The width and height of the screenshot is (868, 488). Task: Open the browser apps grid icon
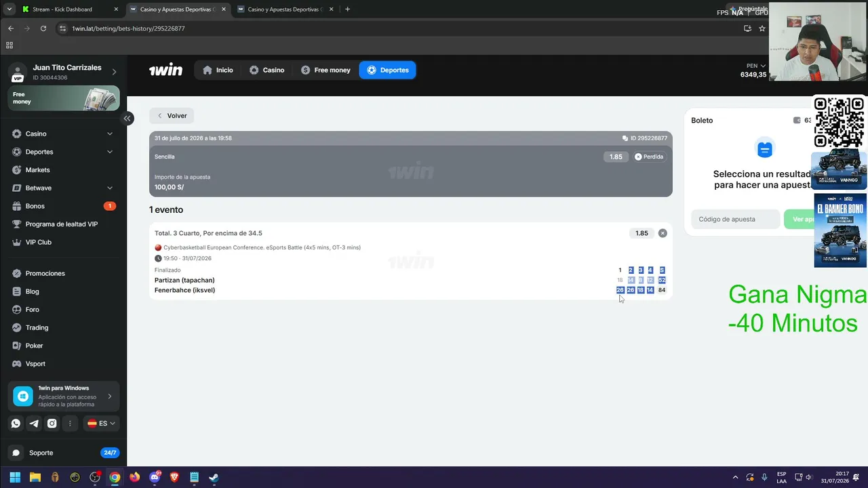pyautogui.click(x=9, y=45)
